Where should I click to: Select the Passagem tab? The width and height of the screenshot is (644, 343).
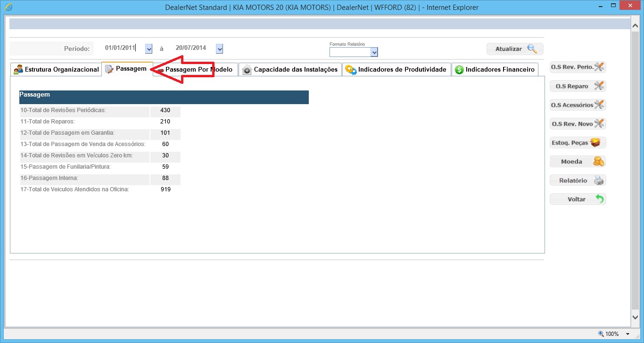(127, 69)
